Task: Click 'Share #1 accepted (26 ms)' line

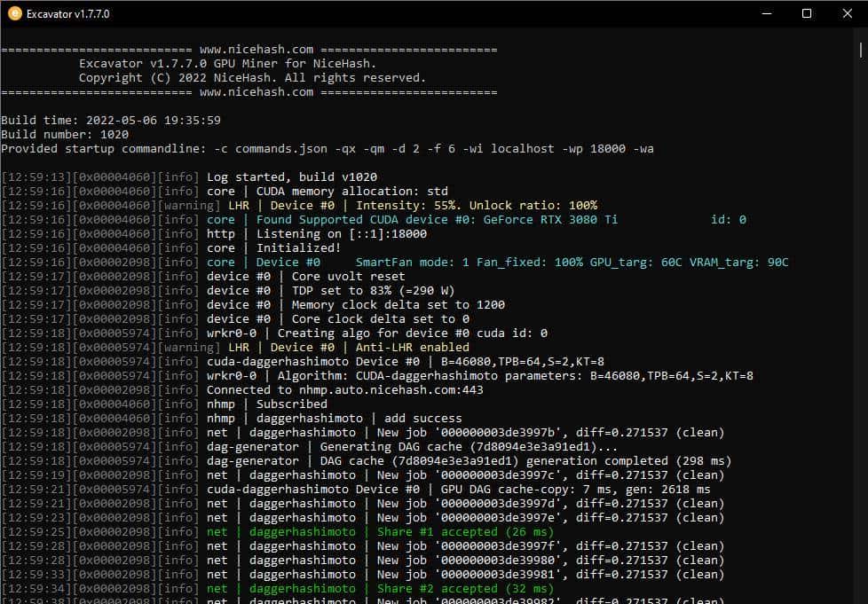Action: click(x=278, y=531)
